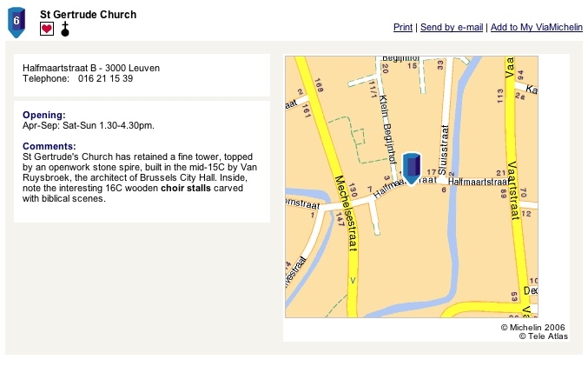The width and height of the screenshot is (588, 366).
Task: Click the Klein Begijnhof street label
Action: (387, 129)
